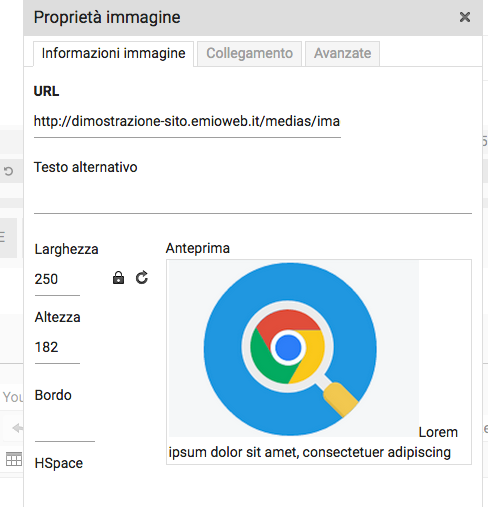Click the partially hidden list icon at left edge
Image resolution: width=488 pixels, height=507 pixels.
coord(3,237)
